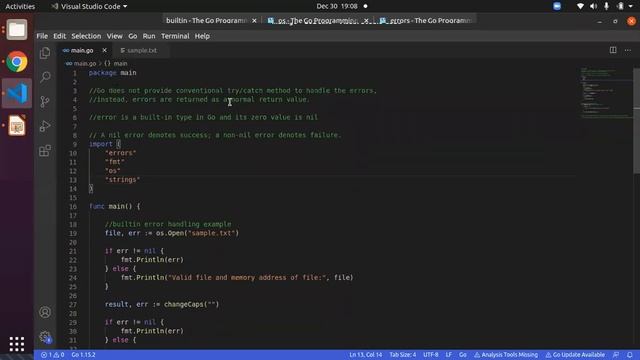Viewport: 640px width, 360px height.
Task: Click the "strings" import on line 13
Action: coord(122,180)
